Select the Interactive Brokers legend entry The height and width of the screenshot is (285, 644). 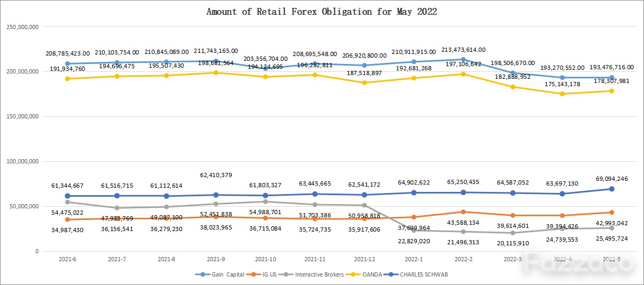(x=312, y=274)
